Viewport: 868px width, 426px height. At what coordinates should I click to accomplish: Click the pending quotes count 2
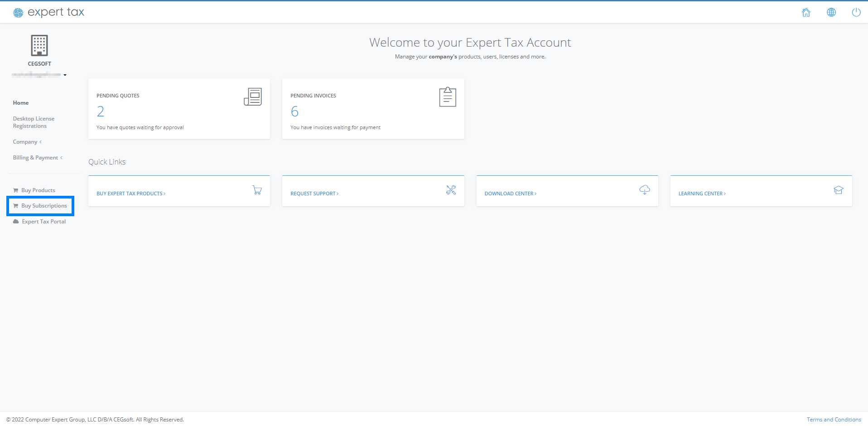pos(101,111)
